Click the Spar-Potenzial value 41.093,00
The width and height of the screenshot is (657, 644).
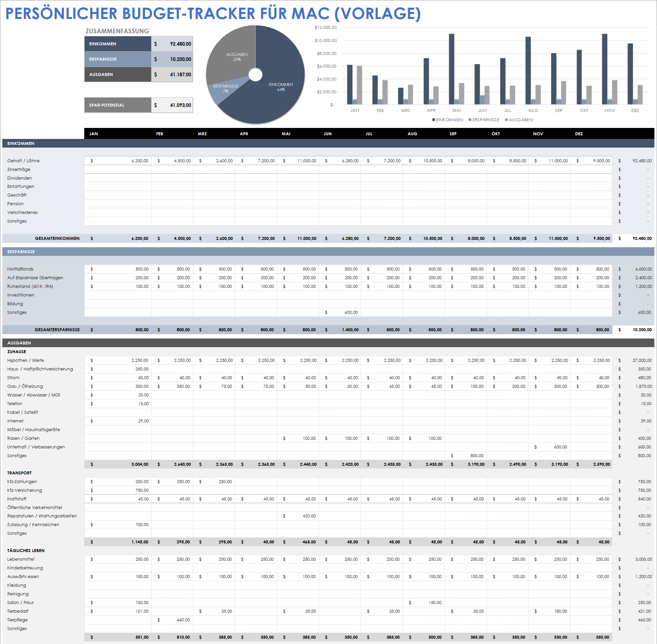pyautogui.click(x=172, y=105)
